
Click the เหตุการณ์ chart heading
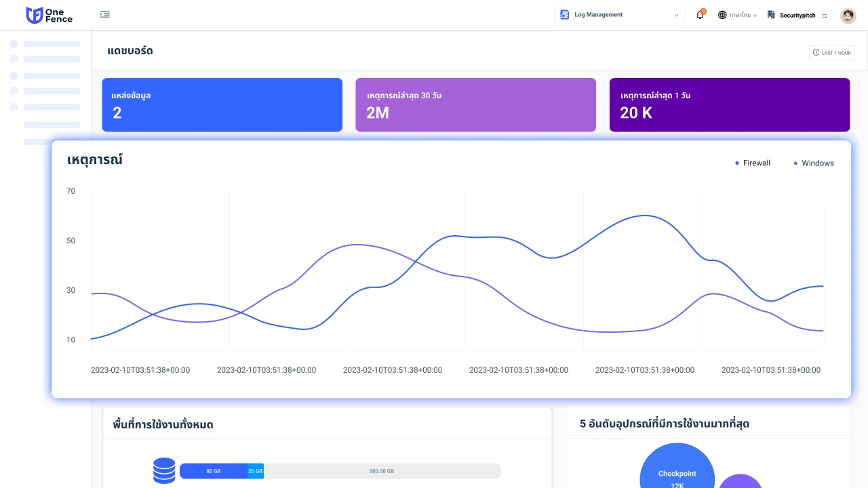(x=95, y=161)
